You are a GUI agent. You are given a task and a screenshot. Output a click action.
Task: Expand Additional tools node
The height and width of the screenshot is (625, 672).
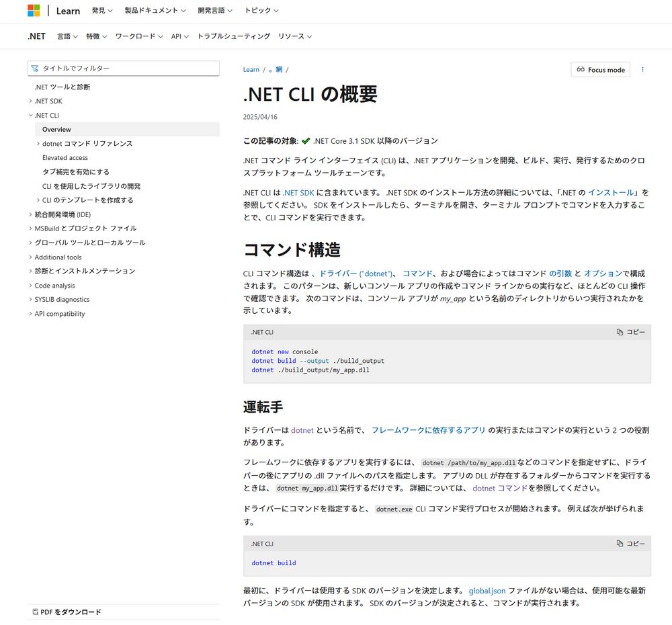(x=30, y=257)
